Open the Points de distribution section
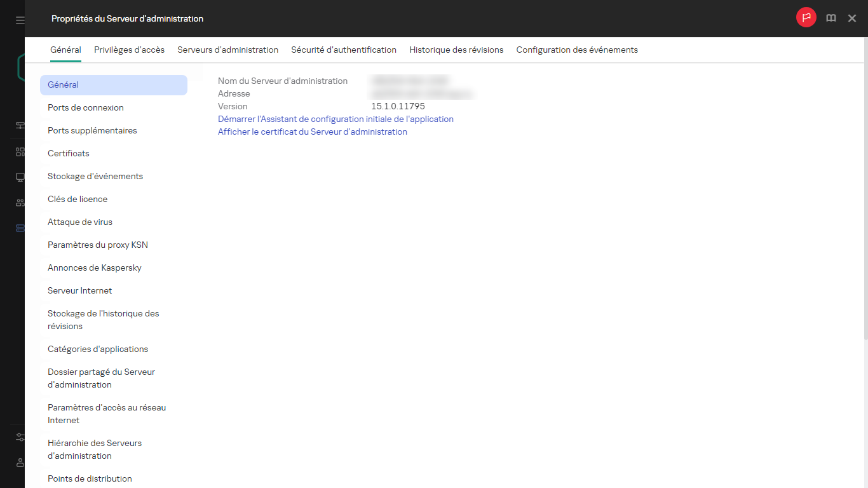Image resolution: width=868 pixels, height=488 pixels. (x=90, y=478)
